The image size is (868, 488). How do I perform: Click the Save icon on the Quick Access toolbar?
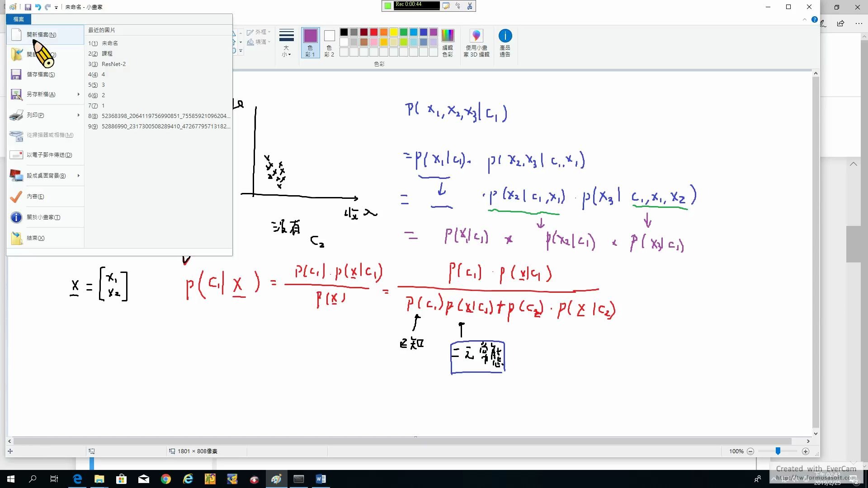pyautogui.click(x=28, y=7)
